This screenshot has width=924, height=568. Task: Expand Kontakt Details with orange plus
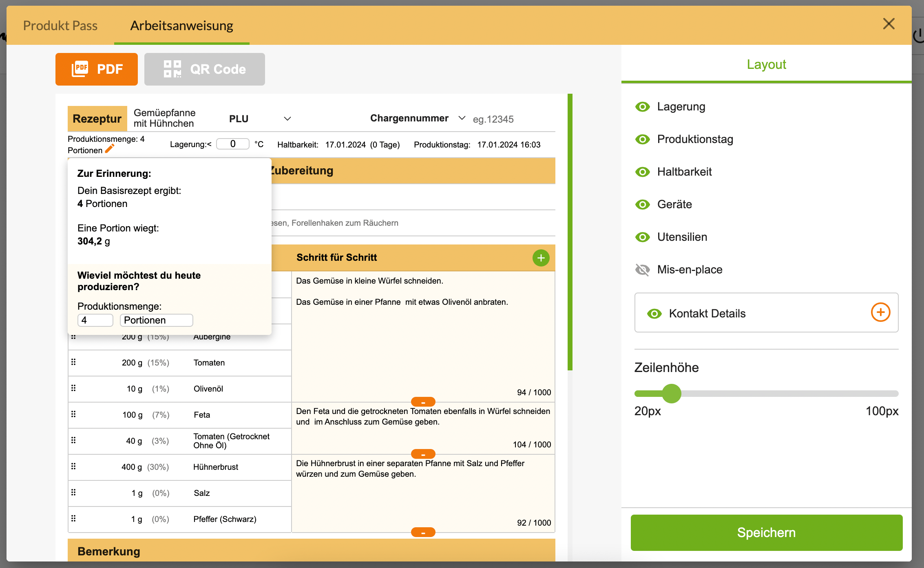881,313
